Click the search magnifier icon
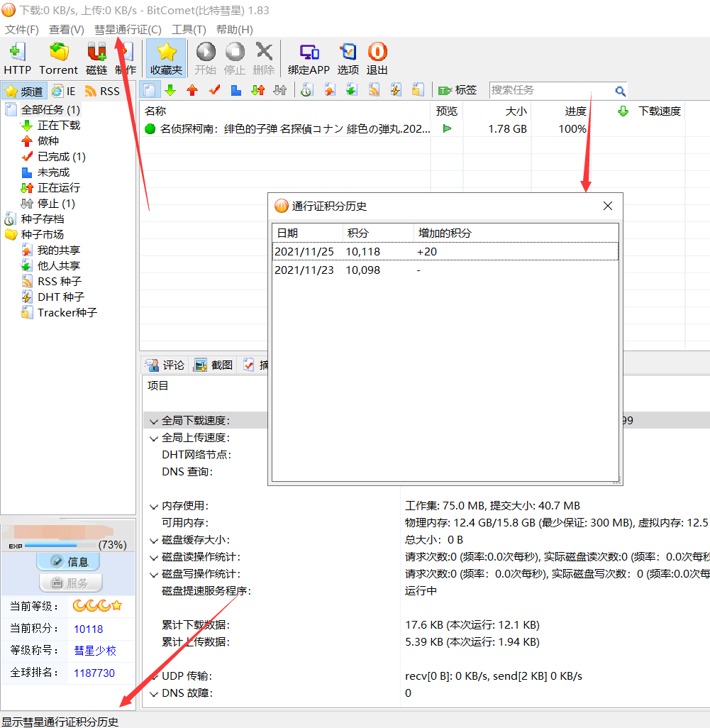Viewport: 710px width, 728px height. click(x=621, y=91)
